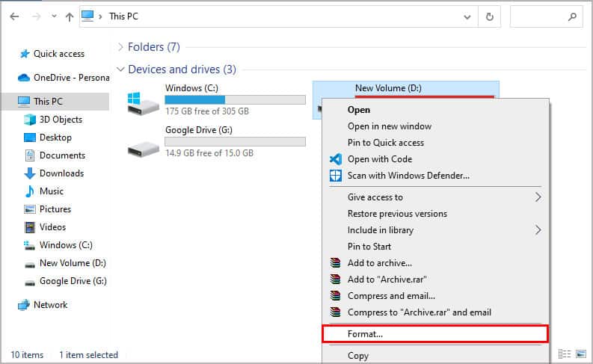The height and width of the screenshot is (364, 593).
Task: Expand the Folders (7) section
Action: [x=120, y=47]
